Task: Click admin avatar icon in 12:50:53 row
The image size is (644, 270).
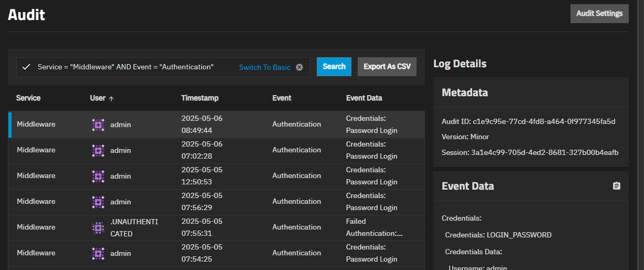Action: click(x=98, y=176)
